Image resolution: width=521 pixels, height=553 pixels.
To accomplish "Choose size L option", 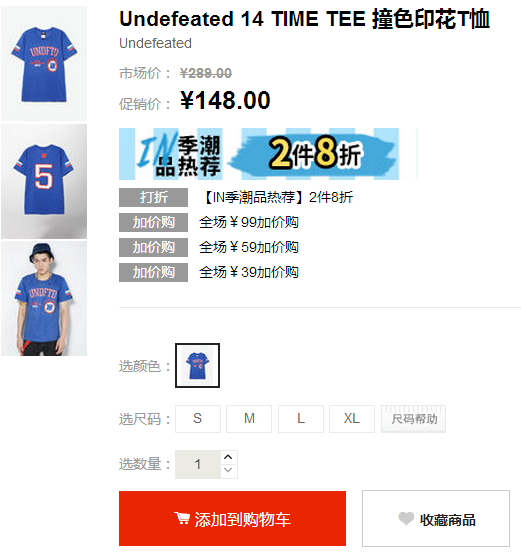I will tap(301, 419).
